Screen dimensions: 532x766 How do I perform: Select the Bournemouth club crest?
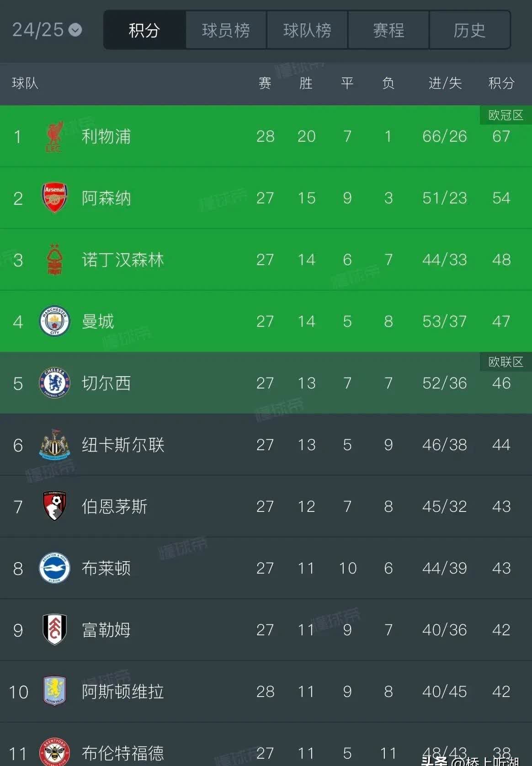point(54,506)
